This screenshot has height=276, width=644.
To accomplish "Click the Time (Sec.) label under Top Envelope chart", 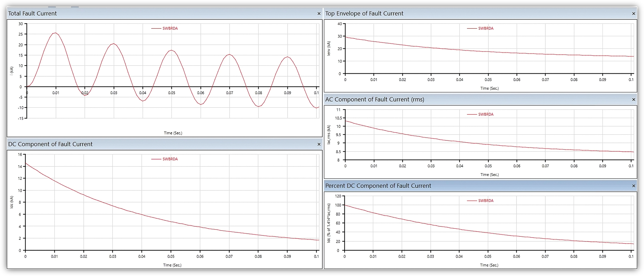I will 489,88.
